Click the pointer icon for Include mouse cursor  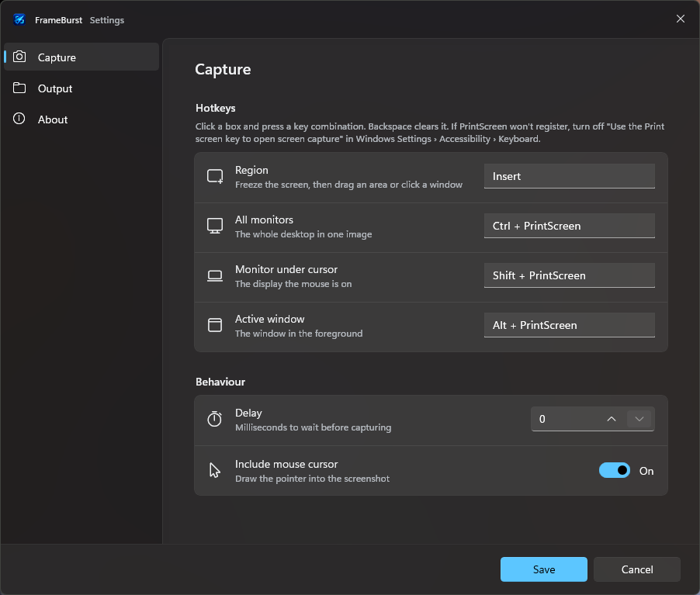pyautogui.click(x=215, y=470)
